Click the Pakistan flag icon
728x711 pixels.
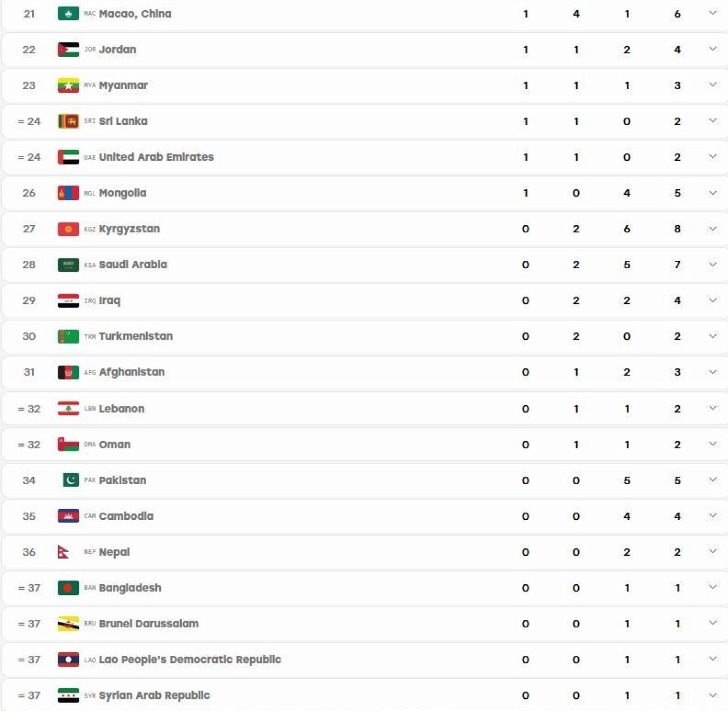pyautogui.click(x=71, y=480)
